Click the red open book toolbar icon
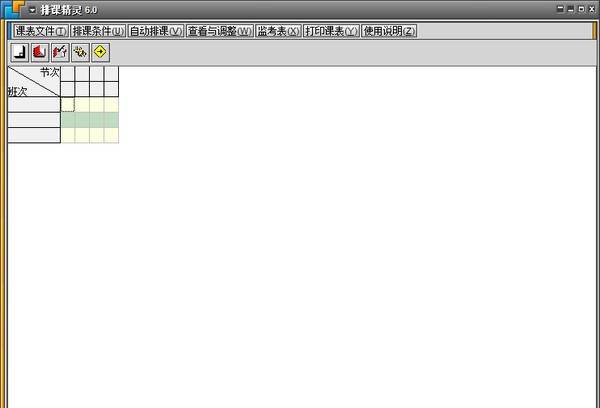This screenshot has width=600, height=408. [x=40, y=52]
